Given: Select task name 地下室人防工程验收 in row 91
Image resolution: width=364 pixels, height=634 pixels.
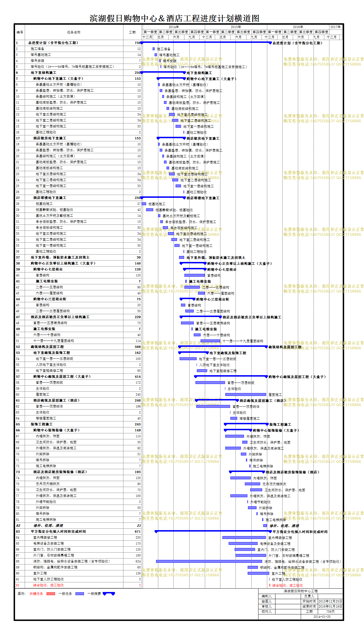Looking at the screenshot, I should coord(49,579).
